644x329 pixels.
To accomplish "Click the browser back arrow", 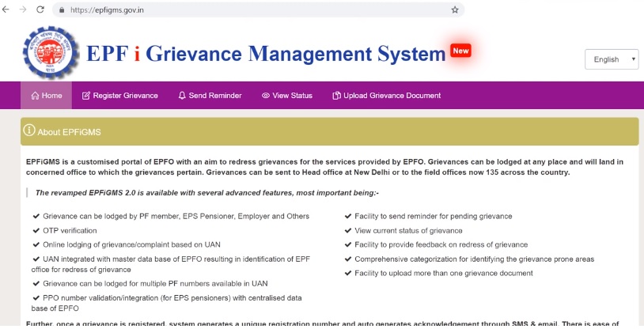I will coord(6,9).
